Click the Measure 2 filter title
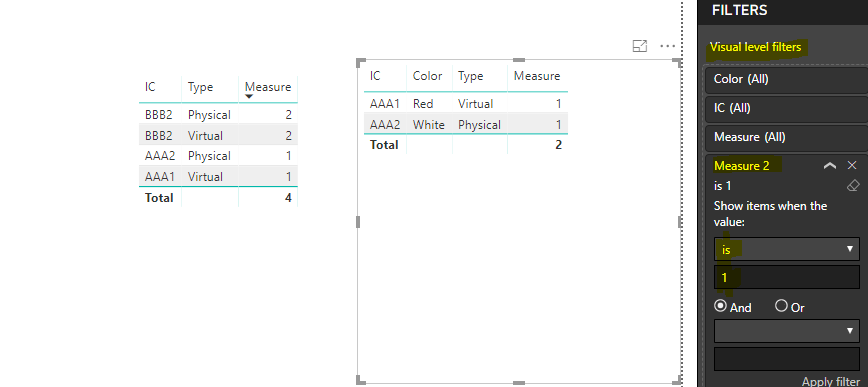Viewport: 868px width, 387px height. 742,166
